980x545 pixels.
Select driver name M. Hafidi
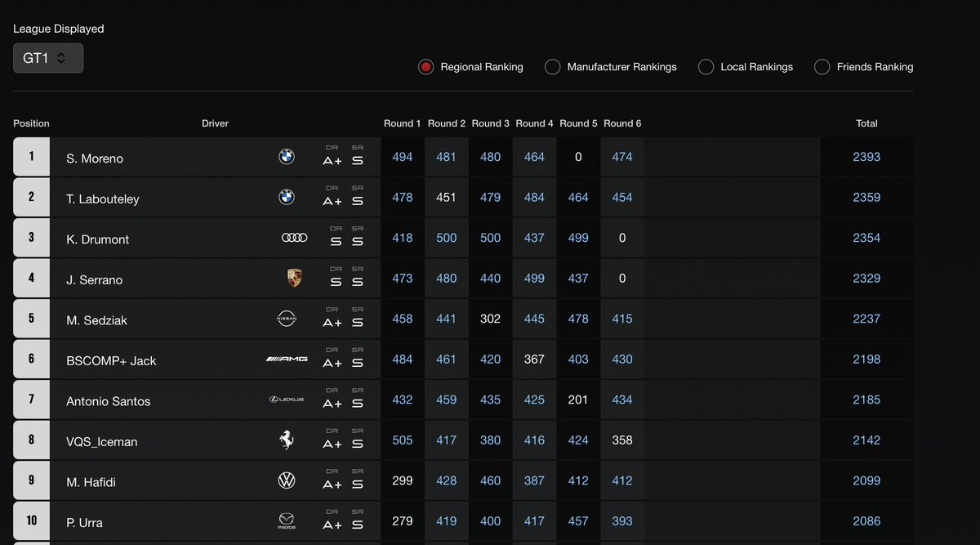pos(91,482)
